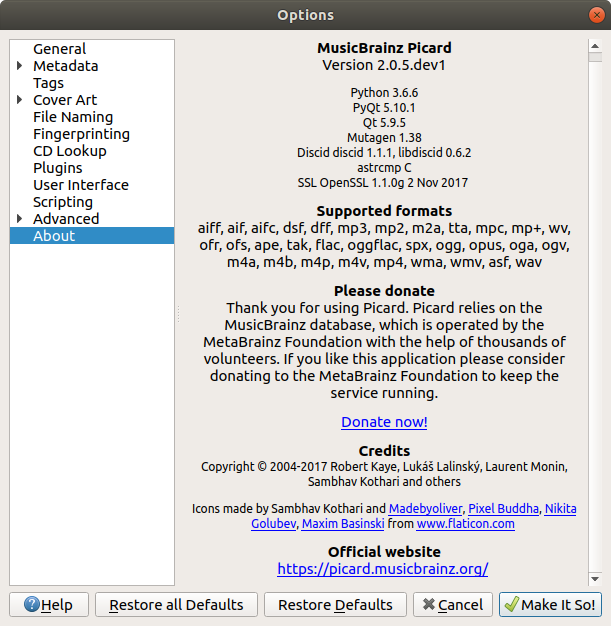Open Fingerprinting settings page

point(81,134)
